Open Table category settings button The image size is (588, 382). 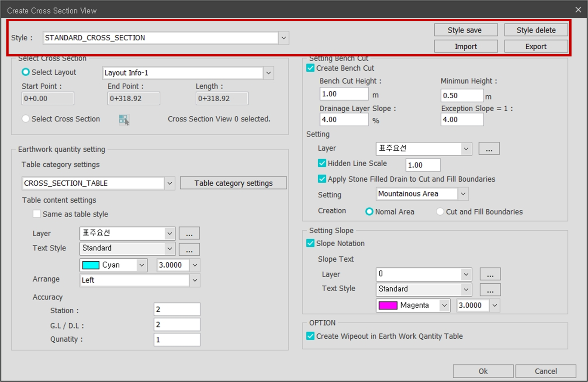click(x=233, y=183)
